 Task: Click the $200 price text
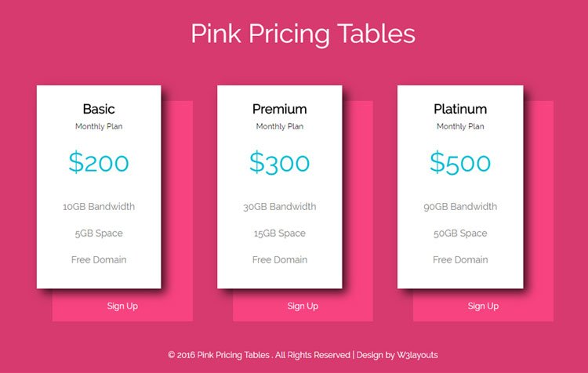click(x=99, y=162)
